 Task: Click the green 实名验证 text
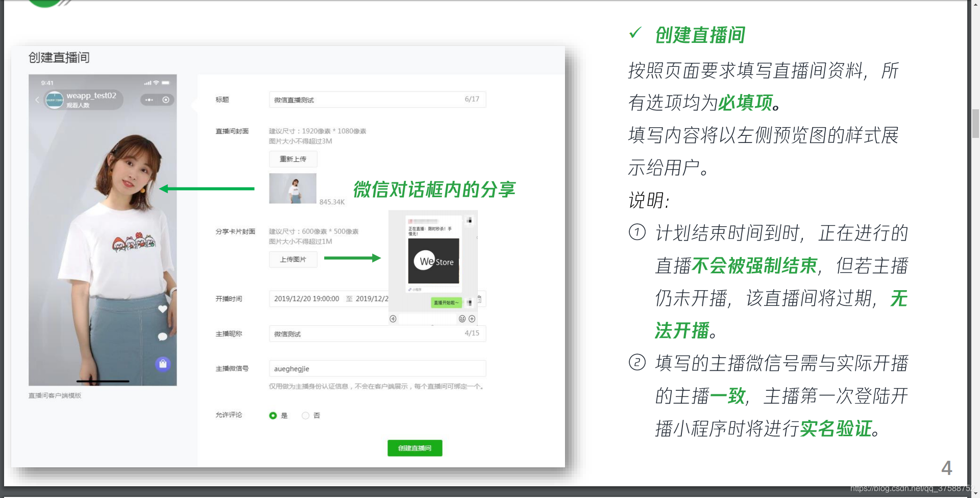[x=836, y=429]
